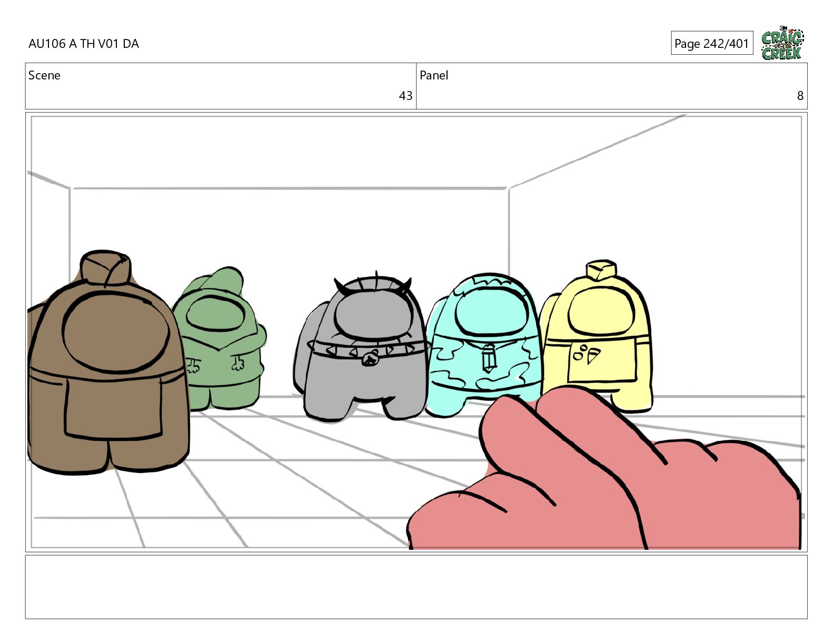Click panel number '8'
This screenshot has width=834, height=644.
pyautogui.click(x=800, y=96)
